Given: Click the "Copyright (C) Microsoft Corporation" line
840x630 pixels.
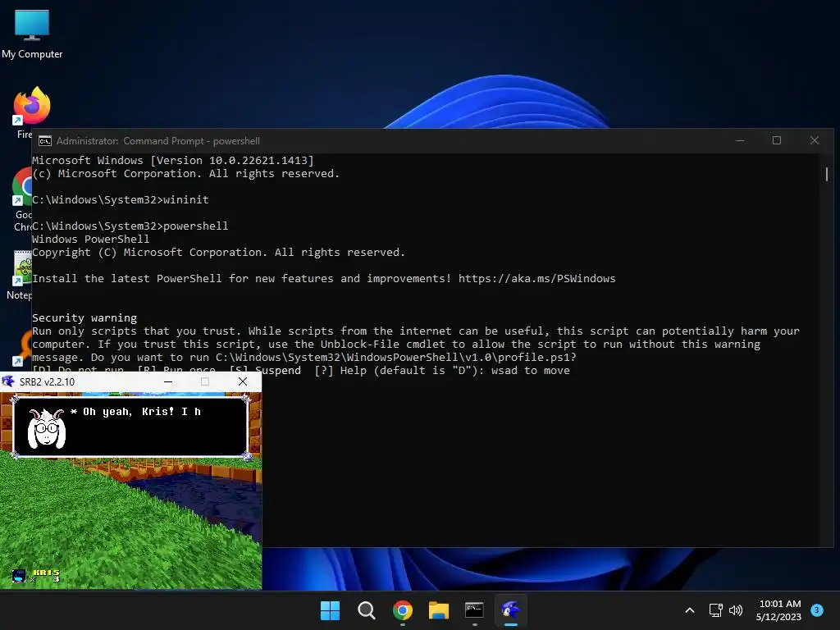Looking at the screenshot, I should coord(218,253).
